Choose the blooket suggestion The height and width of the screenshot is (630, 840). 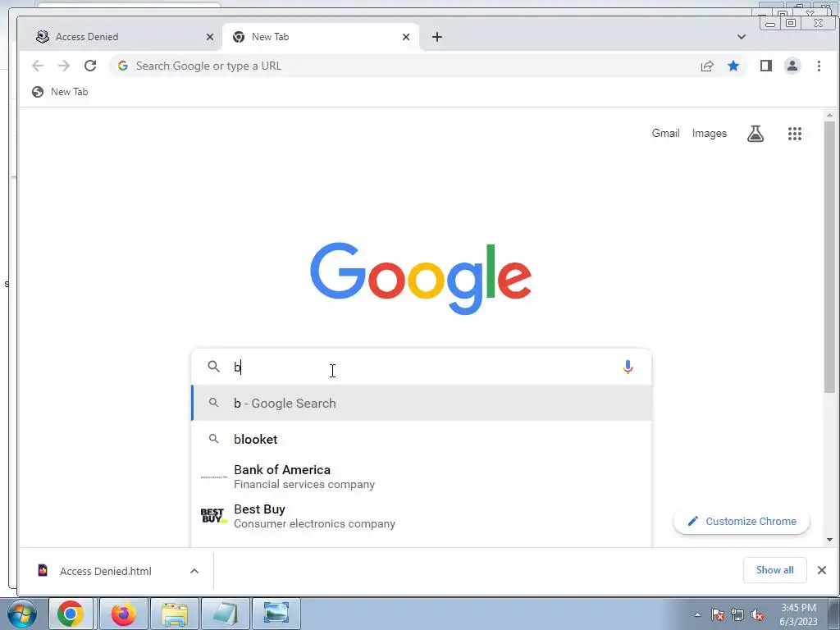tap(422, 440)
